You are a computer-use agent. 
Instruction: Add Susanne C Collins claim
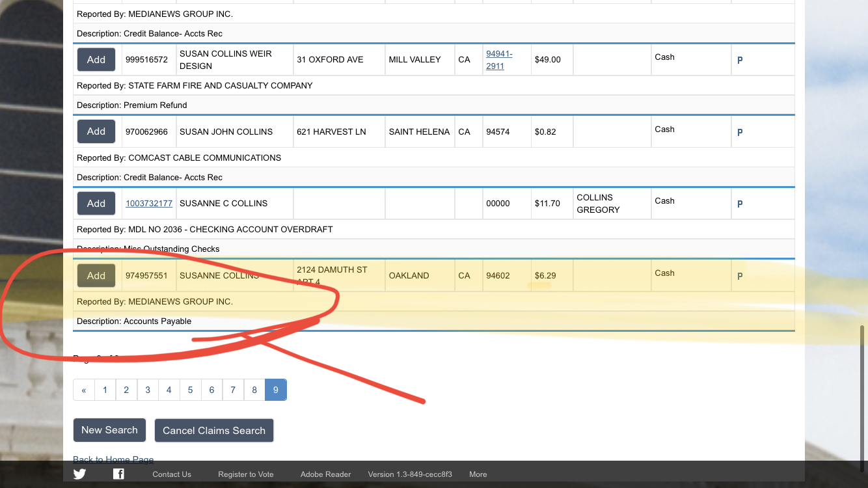96,203
